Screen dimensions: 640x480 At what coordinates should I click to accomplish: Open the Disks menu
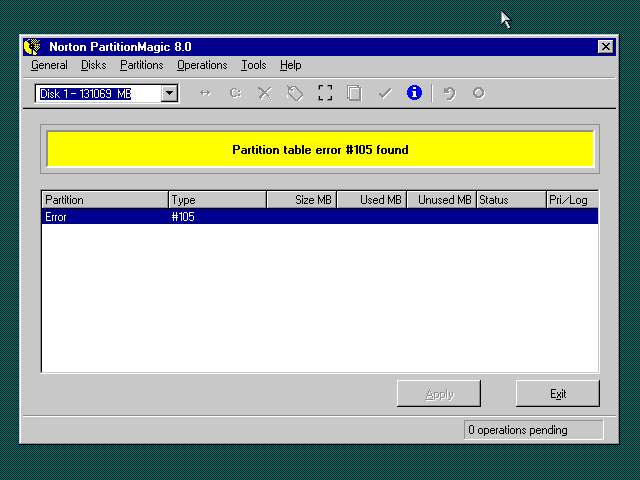point(93,65)
